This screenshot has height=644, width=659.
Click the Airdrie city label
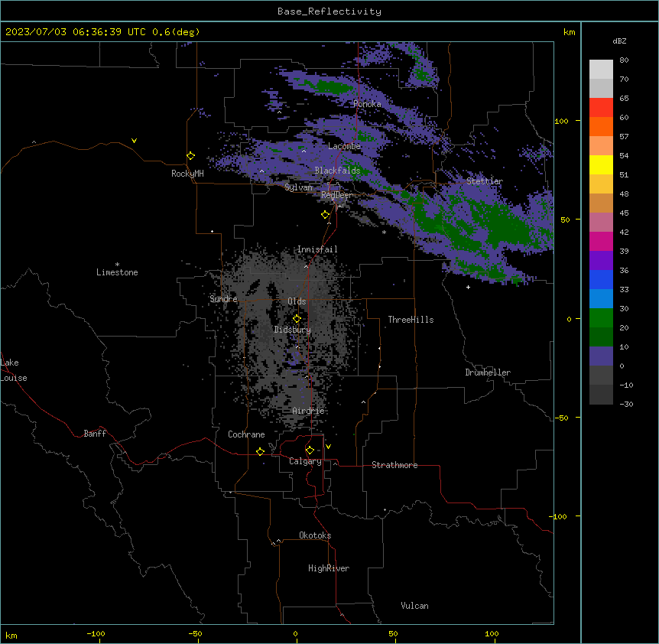[x=308, y=411]
